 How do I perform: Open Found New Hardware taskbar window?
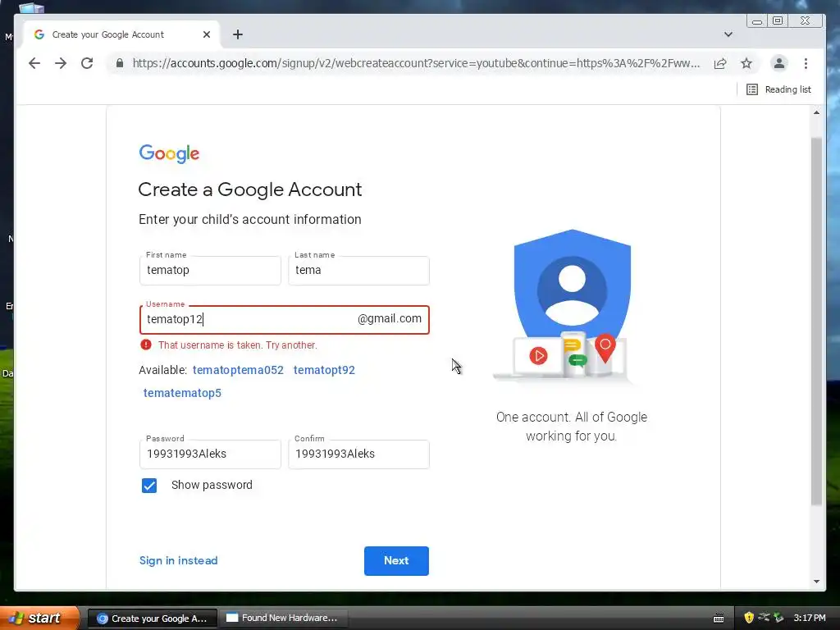pyautogui.click(x=283, y=619)
